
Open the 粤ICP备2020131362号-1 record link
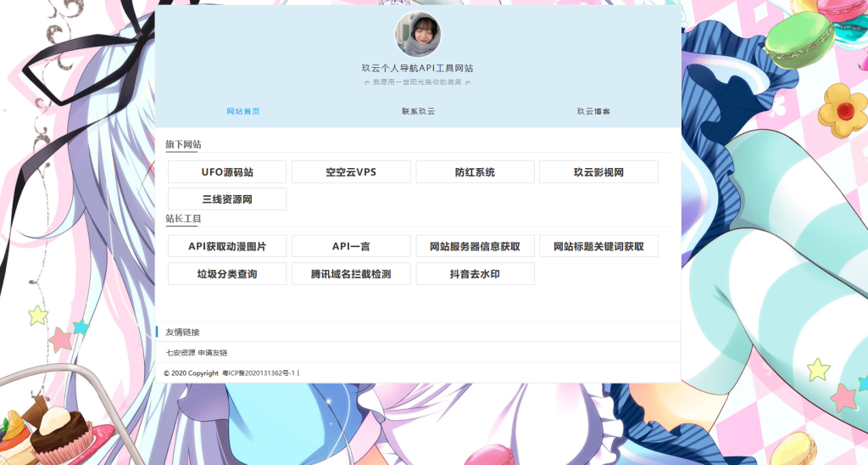tap(259, 373)
